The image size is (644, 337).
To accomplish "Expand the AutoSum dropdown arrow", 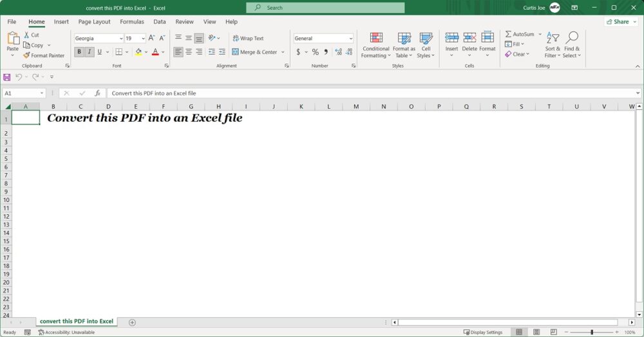I will coord(540,34).
